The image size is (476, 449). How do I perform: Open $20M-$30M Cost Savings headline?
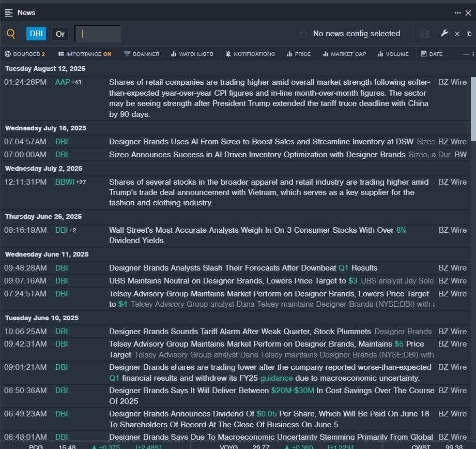[x=272, y=396]
